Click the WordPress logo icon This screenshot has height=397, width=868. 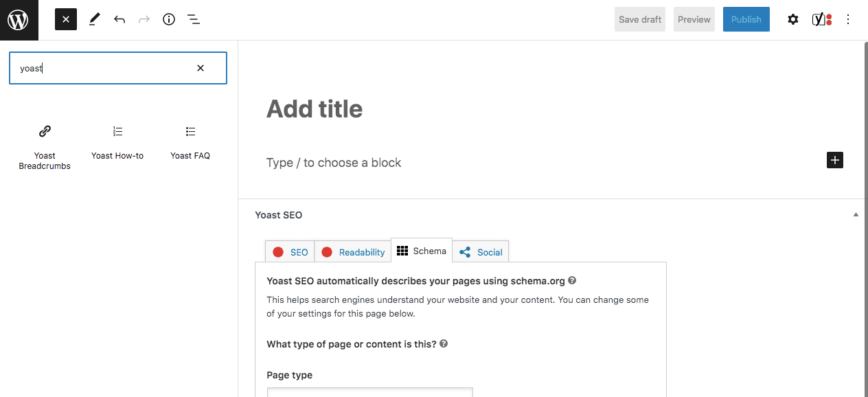[x=19, y=20]
